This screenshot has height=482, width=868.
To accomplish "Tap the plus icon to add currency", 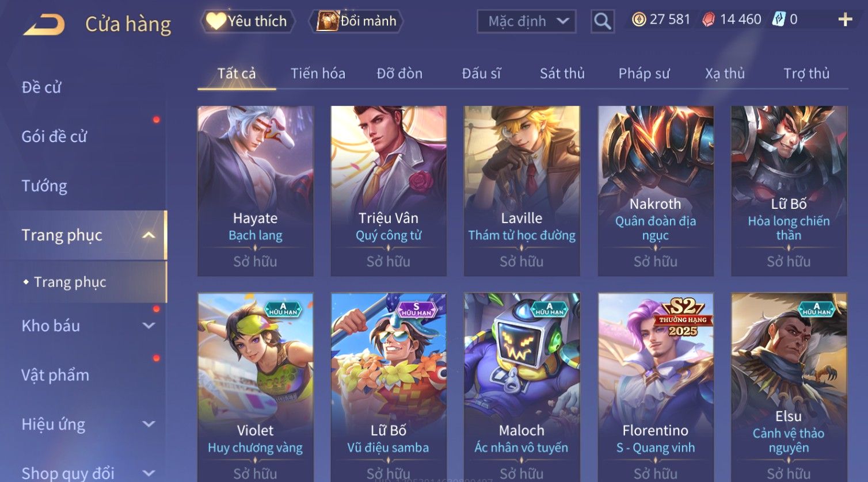I will coord(845,20).
